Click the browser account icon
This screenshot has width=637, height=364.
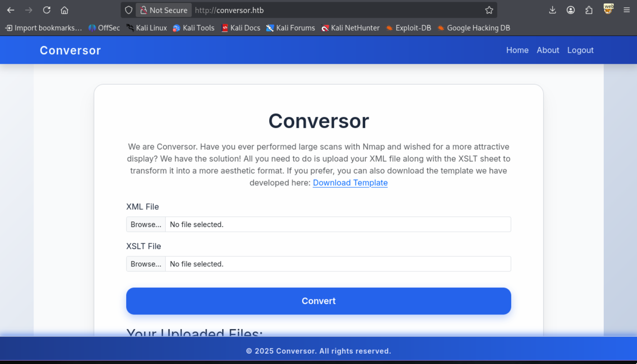click(x=571, y=9)
